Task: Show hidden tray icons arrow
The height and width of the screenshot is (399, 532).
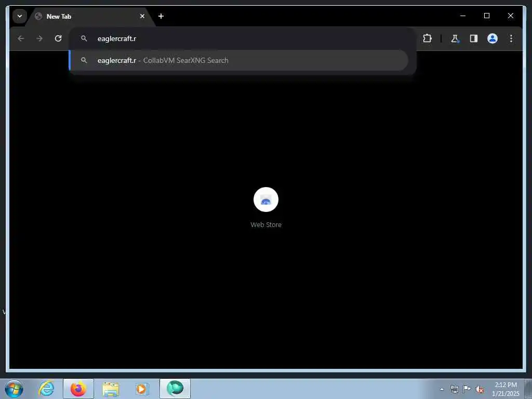Action: [442, 389]
